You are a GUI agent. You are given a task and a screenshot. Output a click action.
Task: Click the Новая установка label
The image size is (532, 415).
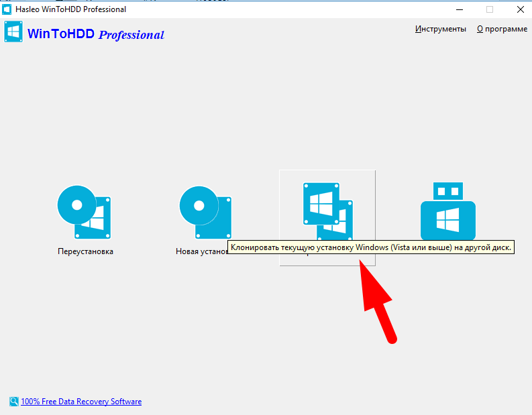click(x=201, y=251)
